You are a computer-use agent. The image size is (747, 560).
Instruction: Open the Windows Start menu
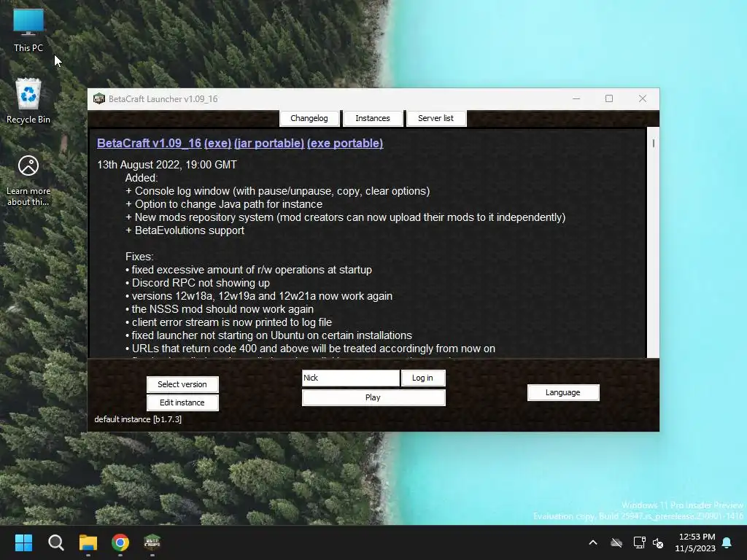click(23, 542)
